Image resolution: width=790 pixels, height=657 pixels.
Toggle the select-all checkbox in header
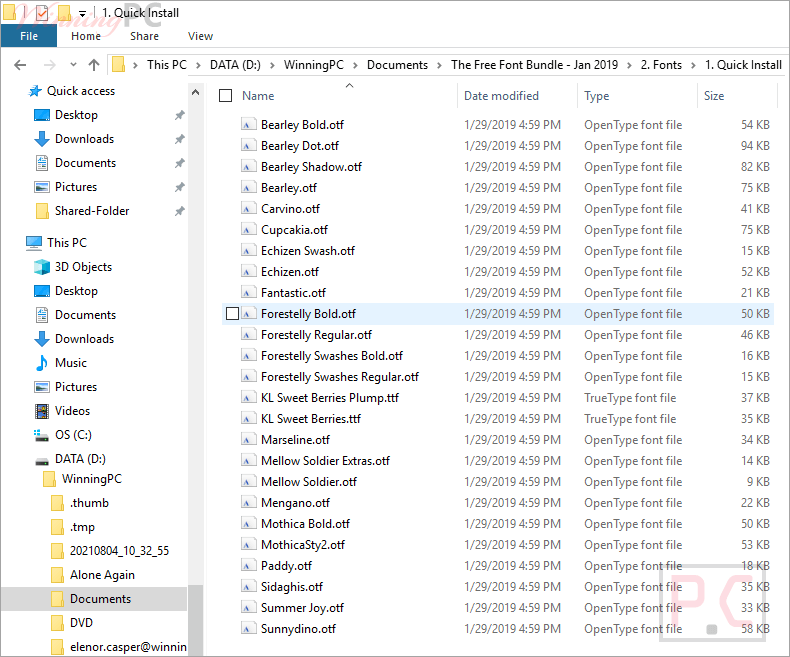tap(226, 96)
